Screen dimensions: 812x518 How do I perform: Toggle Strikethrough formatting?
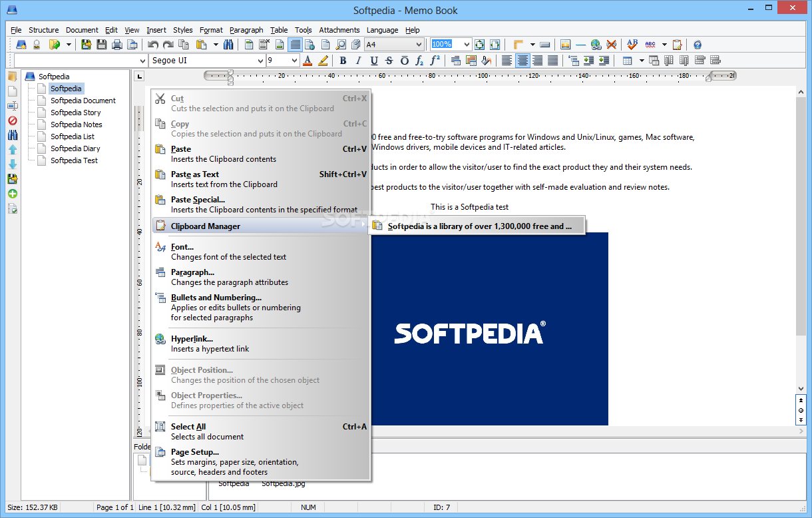coord(389,61)
